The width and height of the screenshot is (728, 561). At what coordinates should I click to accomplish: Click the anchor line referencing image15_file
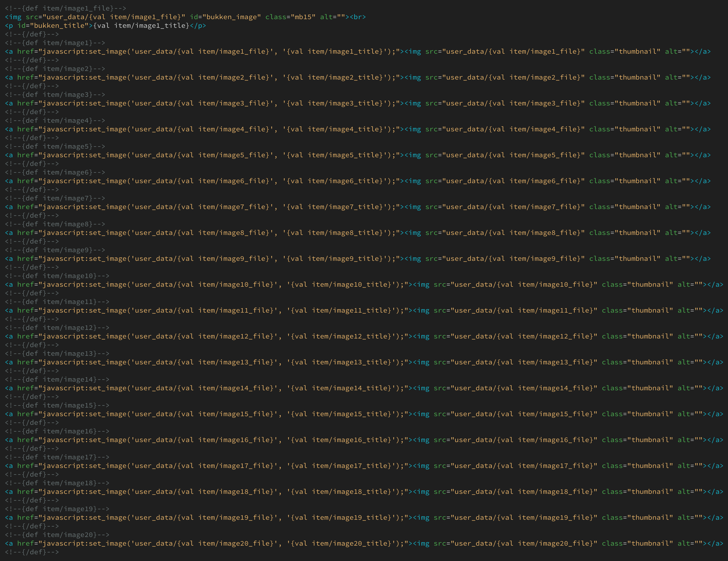364,414
